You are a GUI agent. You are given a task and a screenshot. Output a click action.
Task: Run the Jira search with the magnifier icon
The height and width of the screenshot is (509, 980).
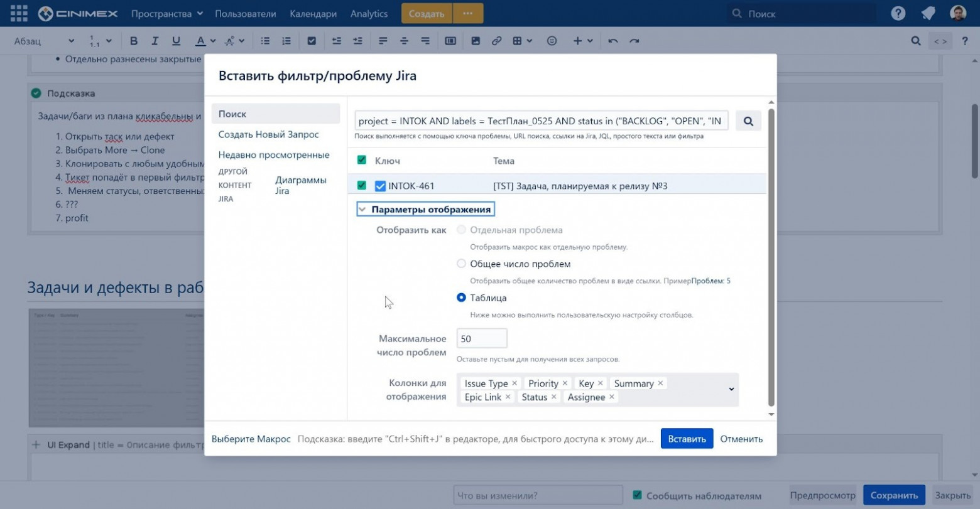[748, 121]
